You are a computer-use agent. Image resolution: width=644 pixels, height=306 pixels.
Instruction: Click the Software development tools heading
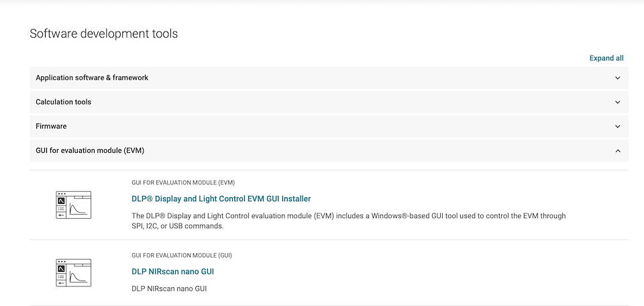pos(104,34)
